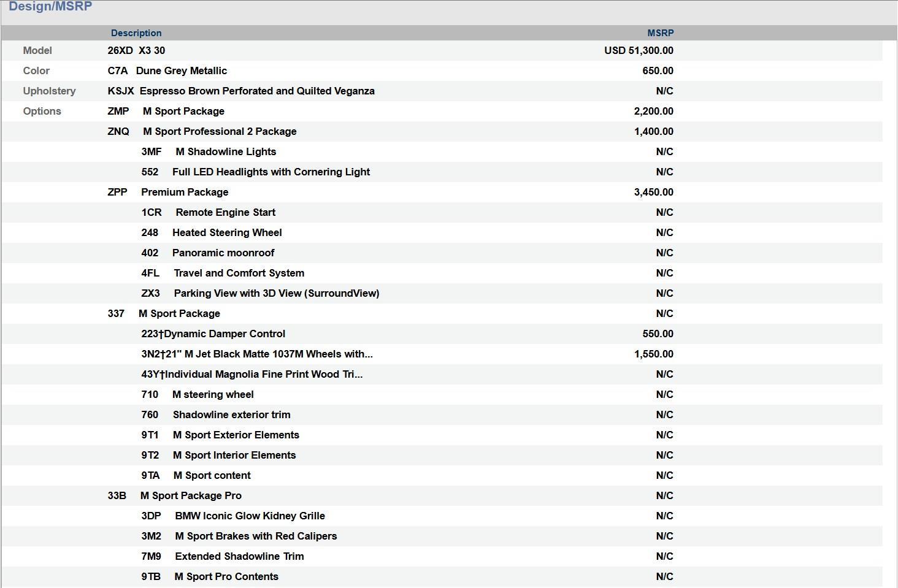This screenshot has height=588, width=898.
Task: Click the 3,450.00 Premium Package price
Action: pyautogui.click(x=653, y=192)
